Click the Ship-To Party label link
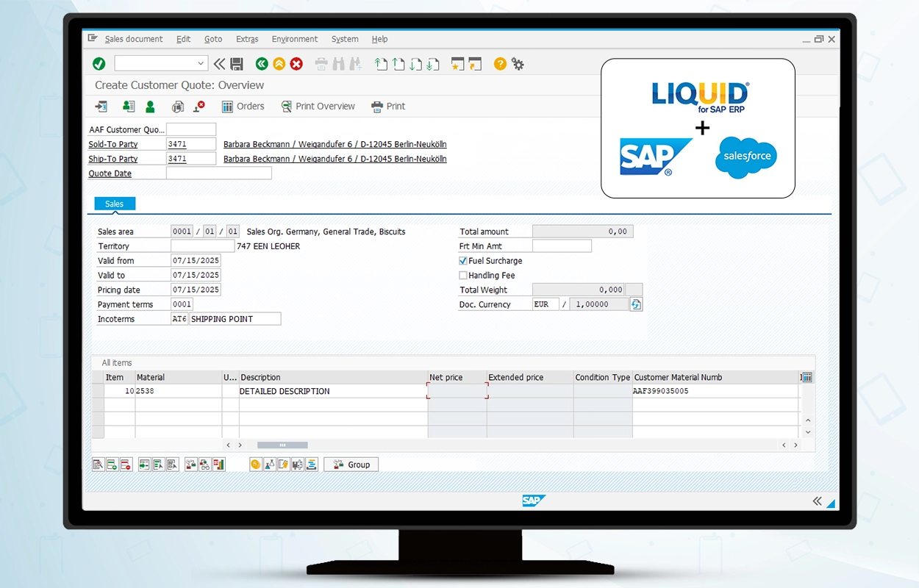 [x=113, y=159]
